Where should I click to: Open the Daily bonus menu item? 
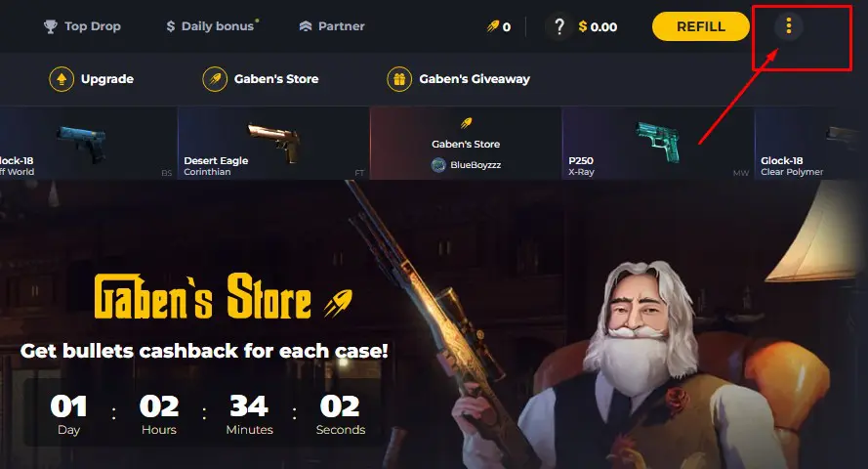(x=213, y=26)
